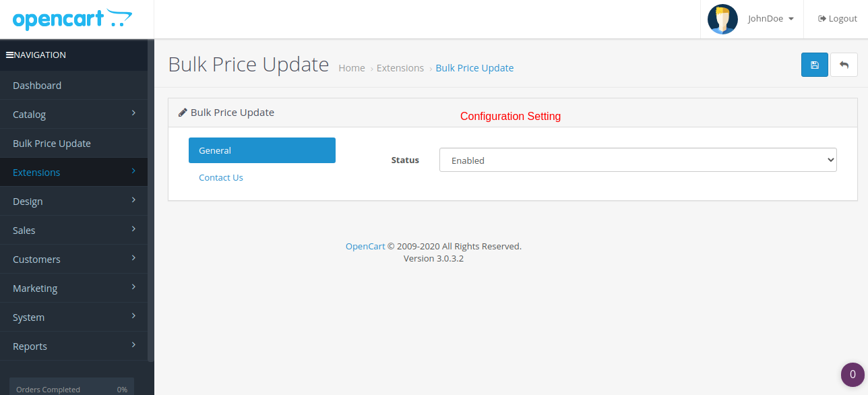Save the Bulk Price Update settings

tap(814, 64)
